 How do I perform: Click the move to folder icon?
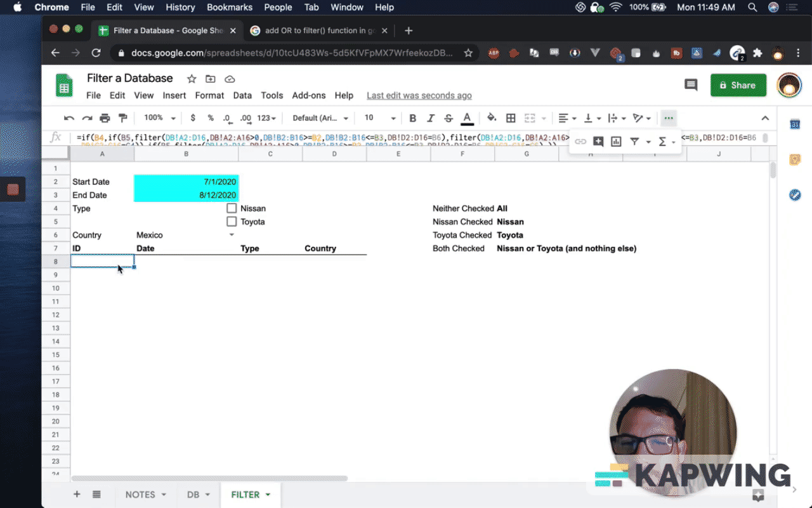(211, 79)
